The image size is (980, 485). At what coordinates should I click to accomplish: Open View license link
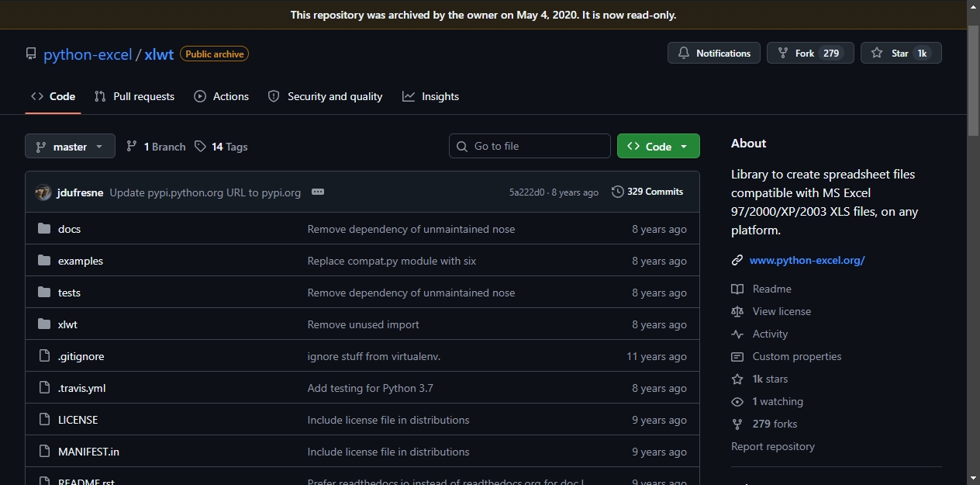pos(782,311)
